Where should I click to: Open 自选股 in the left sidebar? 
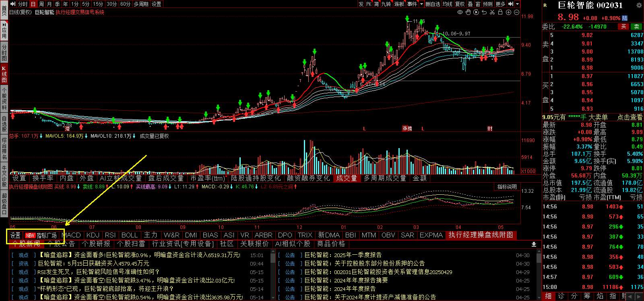point(4,124)
